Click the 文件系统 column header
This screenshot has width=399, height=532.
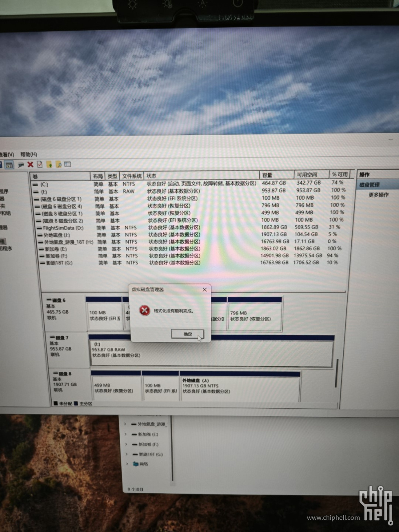(x=132, y=176)
